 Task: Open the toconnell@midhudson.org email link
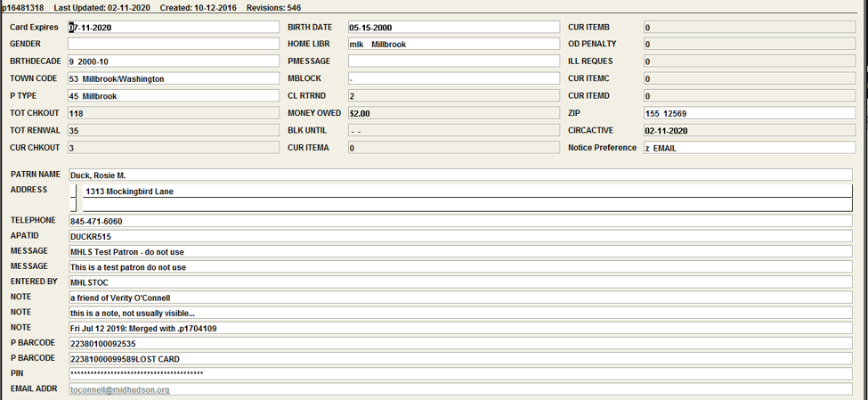pyautogui.click(x=119, y=389)
